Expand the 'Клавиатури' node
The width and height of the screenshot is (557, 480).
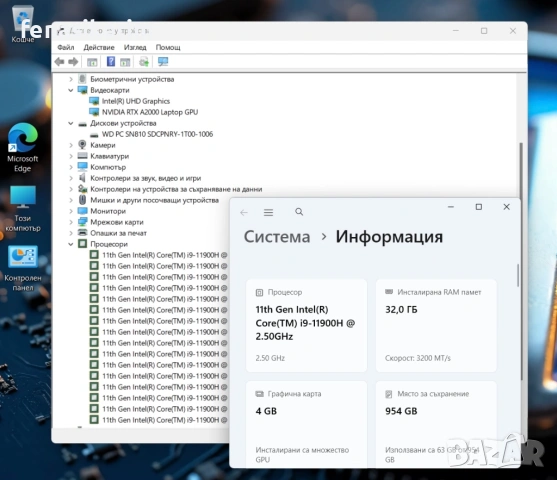click(x=71, y=156)
